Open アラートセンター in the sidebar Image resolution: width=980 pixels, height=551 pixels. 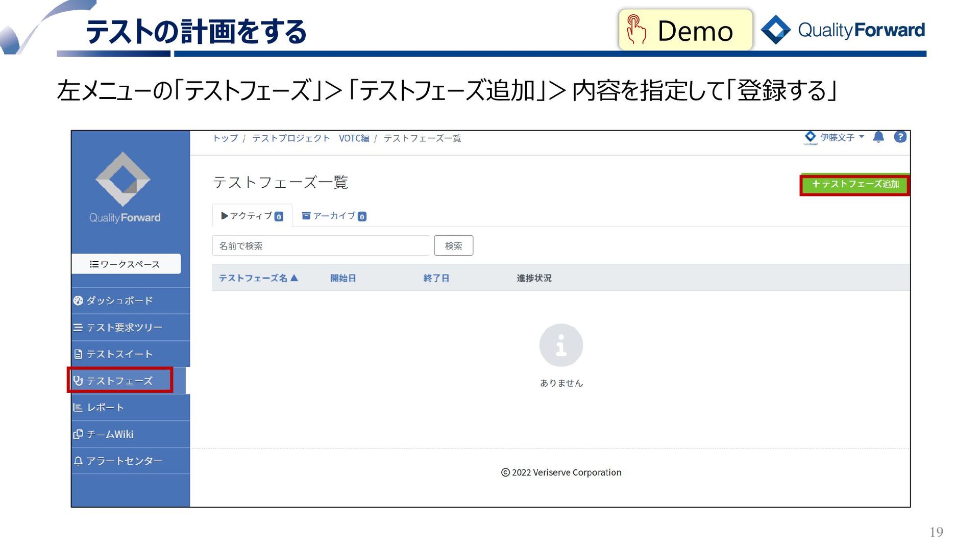[x=124, y=461]
